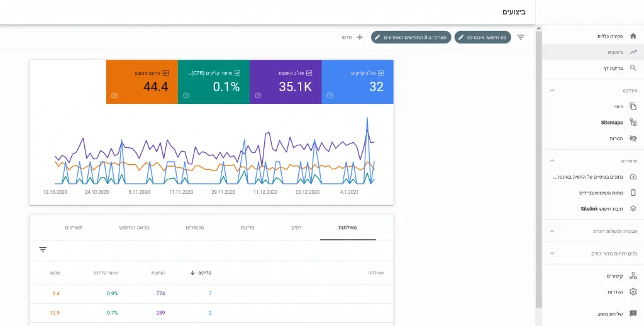Click help icon on מיקום ממוצע card

click(114, 96)
